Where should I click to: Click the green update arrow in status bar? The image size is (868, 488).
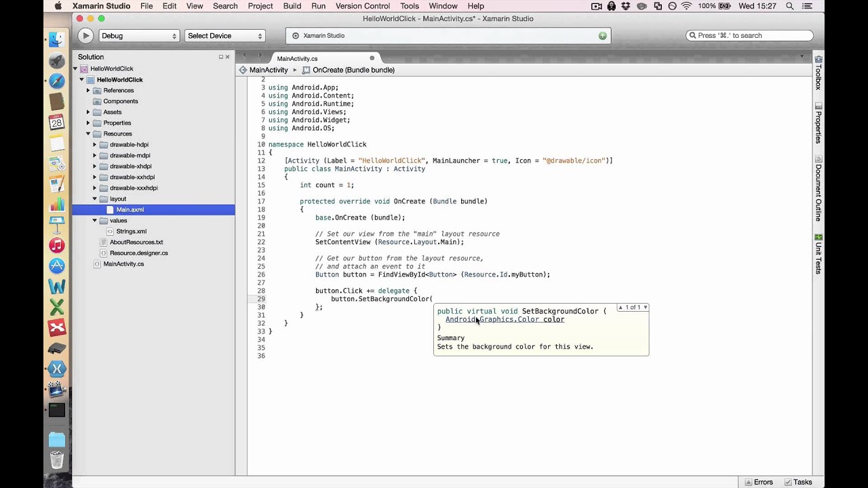602,36
